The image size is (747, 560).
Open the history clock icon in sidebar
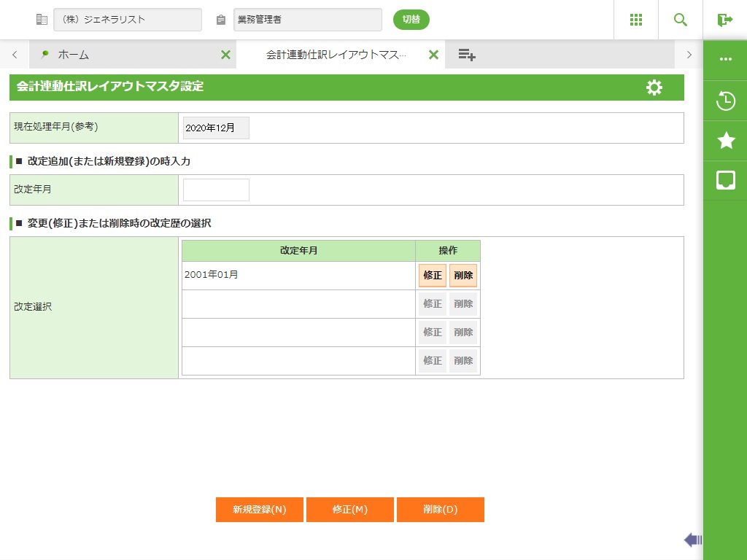click(725, 101)
